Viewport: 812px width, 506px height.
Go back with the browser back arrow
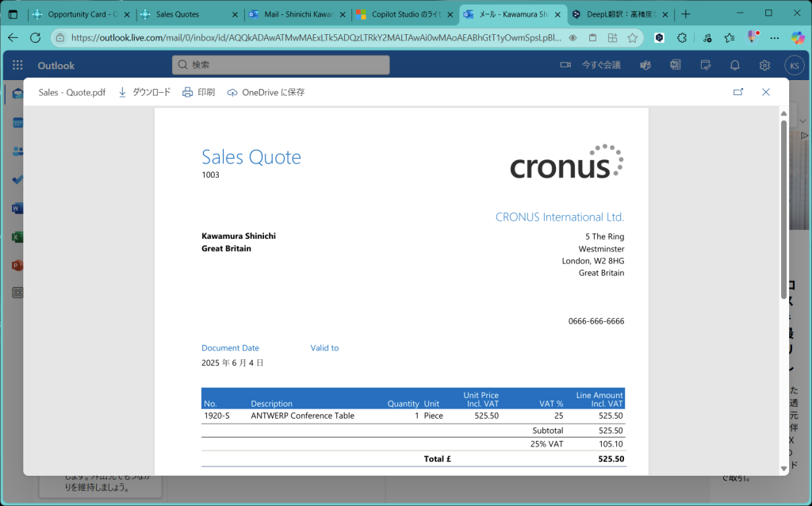click(13, 38)
